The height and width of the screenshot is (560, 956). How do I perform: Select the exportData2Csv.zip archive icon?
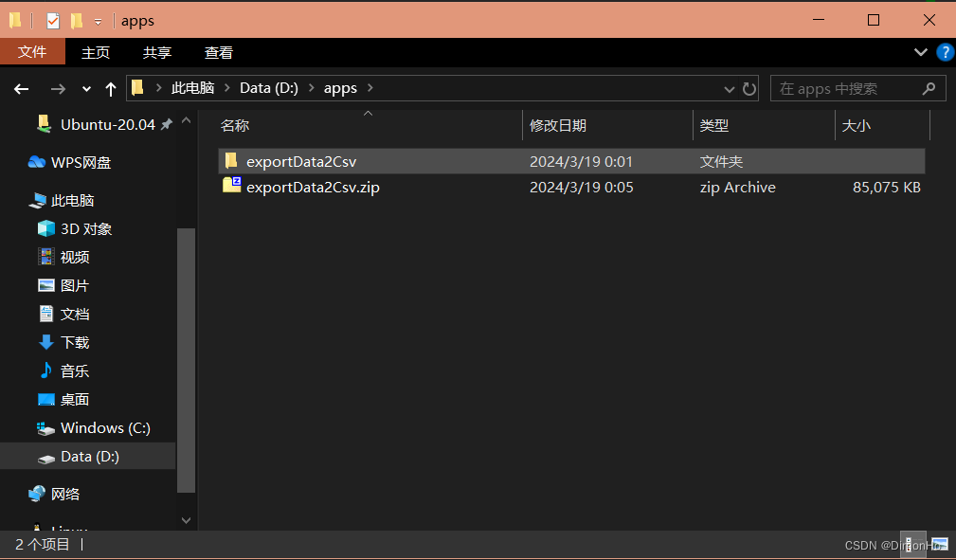point(232,185)
